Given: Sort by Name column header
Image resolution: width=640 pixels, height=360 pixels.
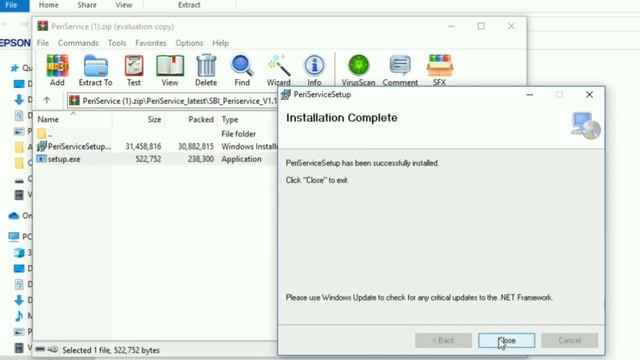Looking at the screenshot, I should coord(48,120).
